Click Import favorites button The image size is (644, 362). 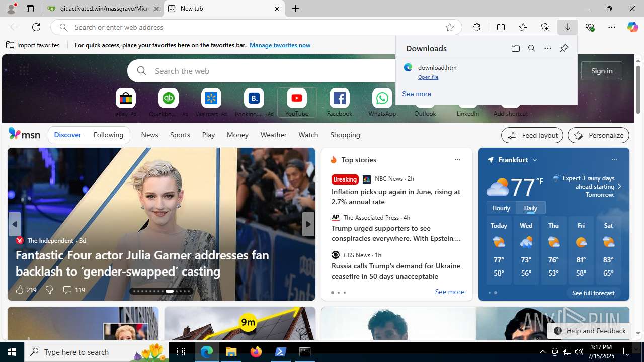(33, 45)
